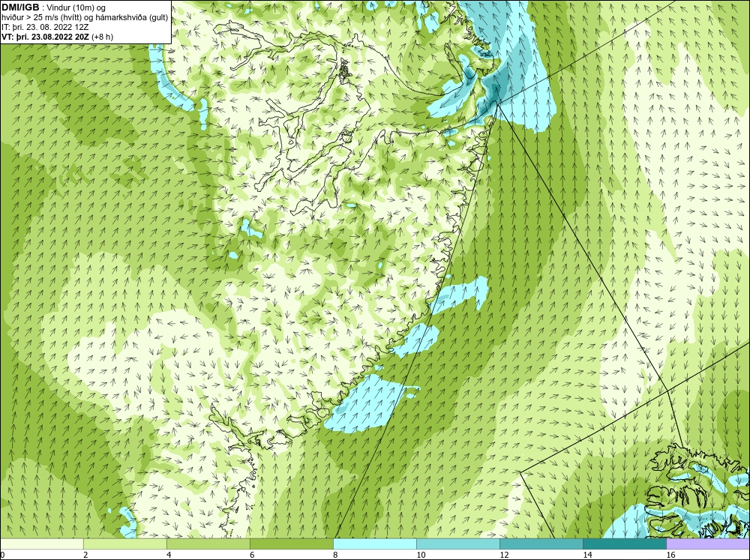750x560 pixels.
Task: Click the DMI/IGB title text
Action: click(20, 7)
